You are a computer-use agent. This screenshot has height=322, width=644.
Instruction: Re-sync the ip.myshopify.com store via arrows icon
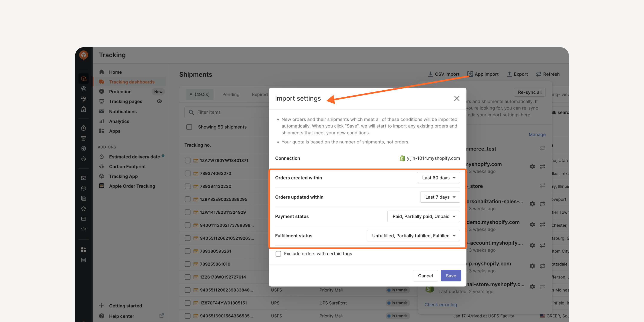[542, 266]
